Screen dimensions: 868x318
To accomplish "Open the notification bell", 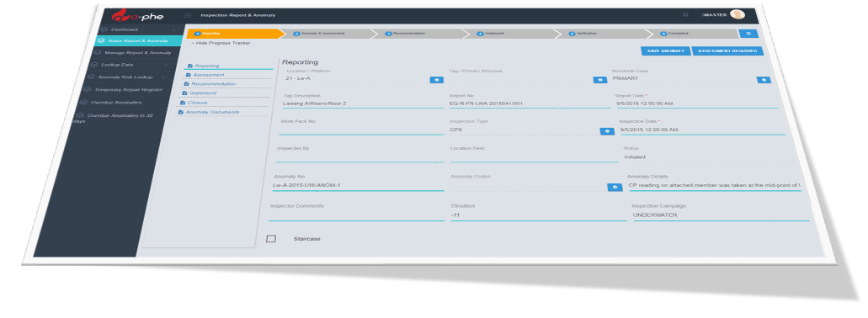I will click(685, 14).
